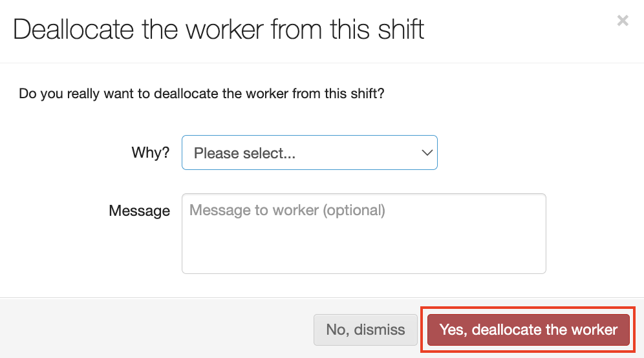Click the optional message placeholder text

click(287, 211)
